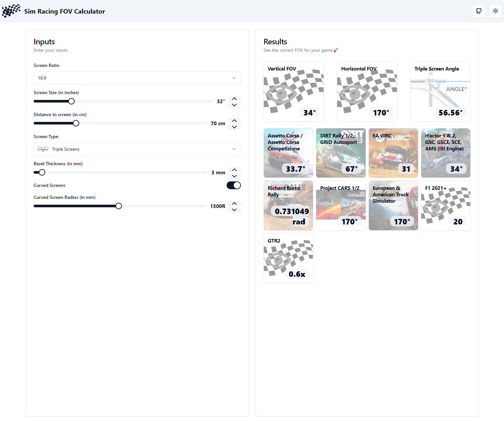Increase bezel thickness up arrow
The height and width of the screenshot is (421, 504).
(x=234, y=169)
